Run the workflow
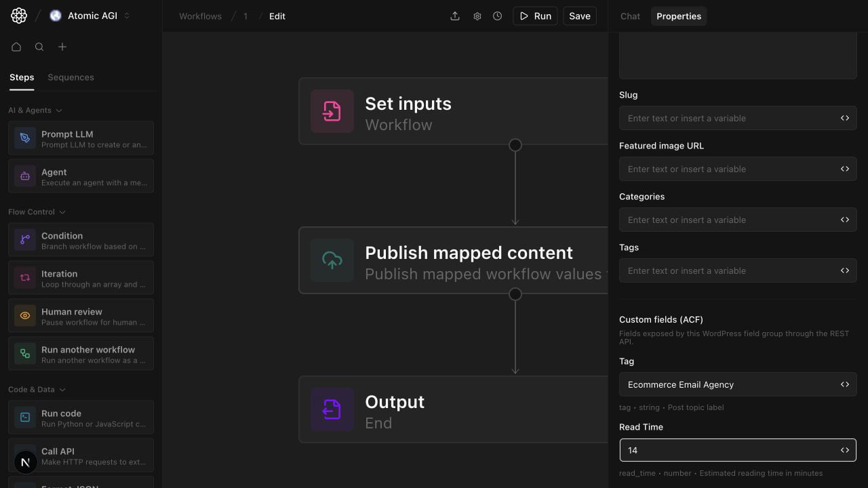Image resolution: width=868 pixels, height=488 pixels. (535, 16)
